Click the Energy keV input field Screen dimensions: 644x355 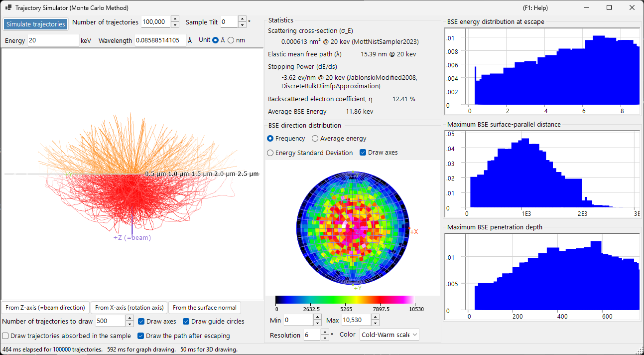tap(53, 40)
